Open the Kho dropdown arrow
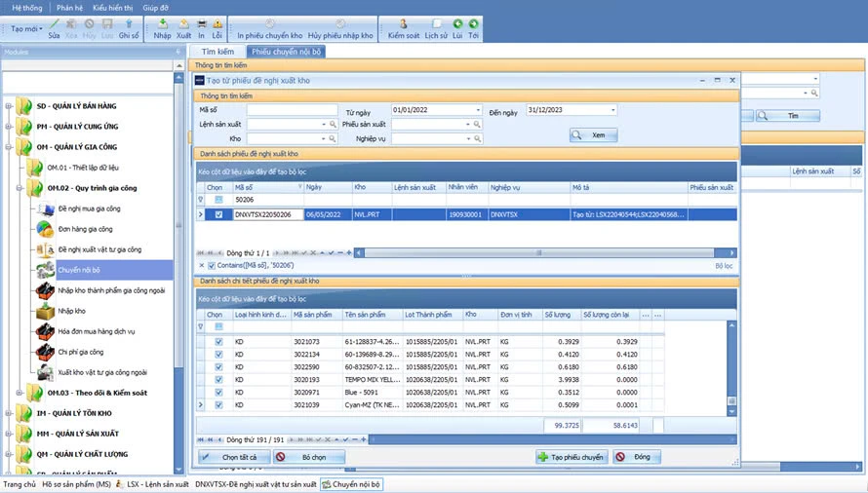 324,139
